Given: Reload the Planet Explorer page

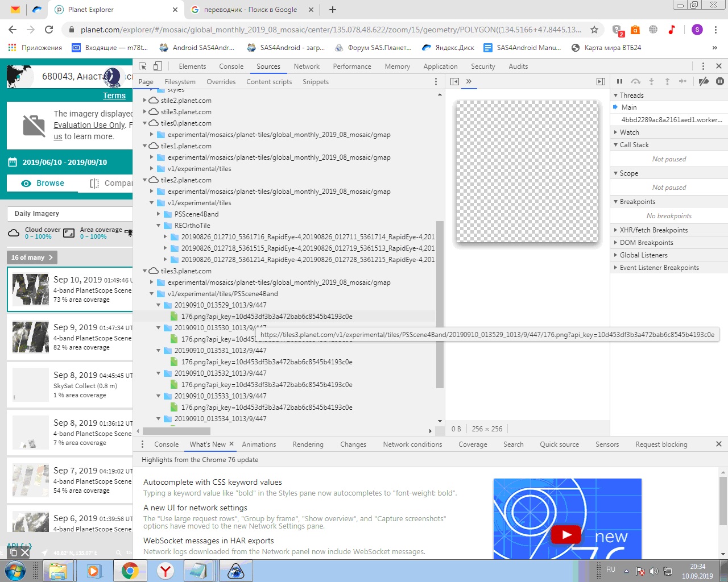Looking at the screenshot, I should point(49,30).
